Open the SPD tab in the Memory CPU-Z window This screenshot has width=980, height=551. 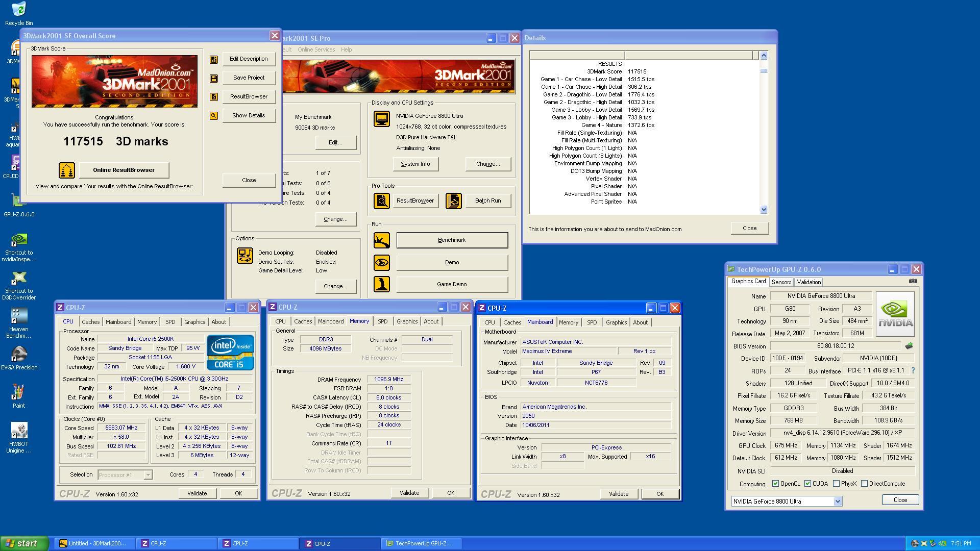[x=382, y=321]
